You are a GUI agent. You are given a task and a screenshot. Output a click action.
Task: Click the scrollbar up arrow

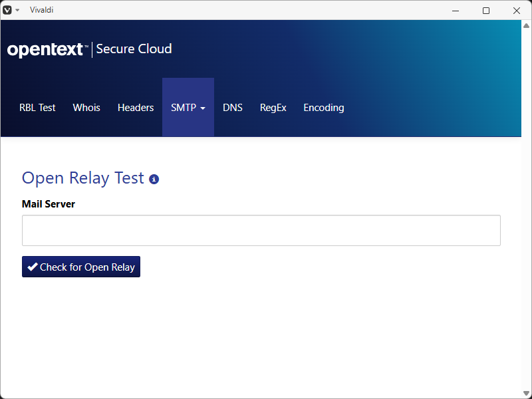pyautogui.click(x=526, y=25)
